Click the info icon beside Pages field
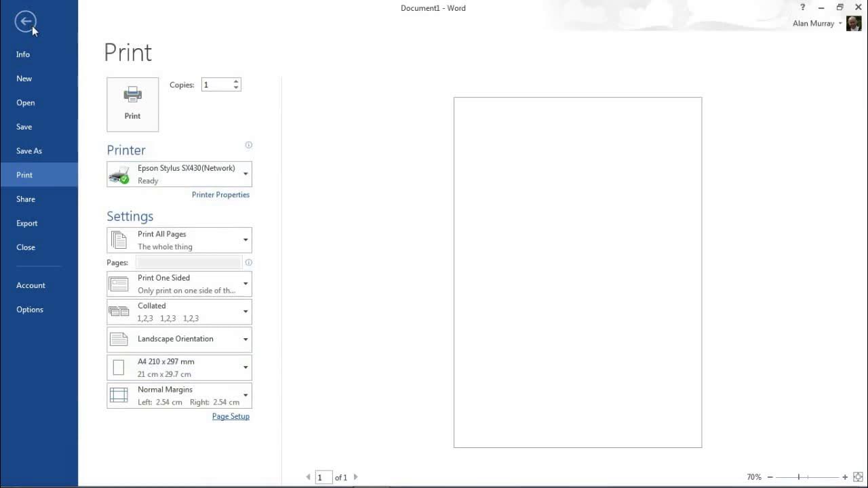The width and height of the screenshot is (868, 488). point(248,262)
